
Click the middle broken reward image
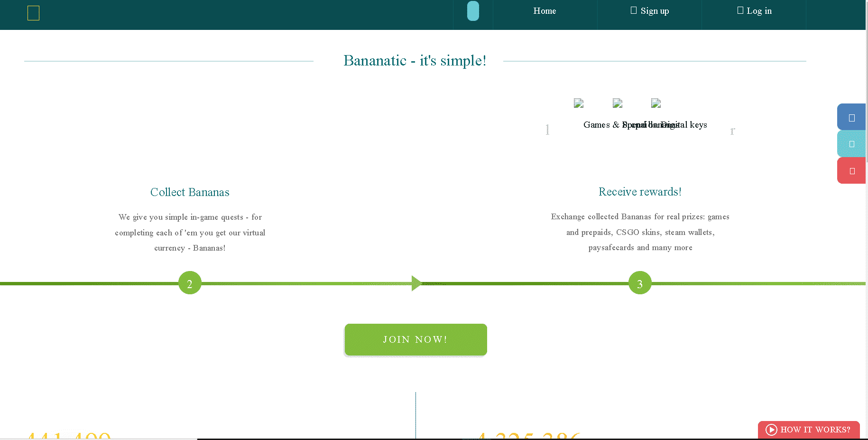pos(618,103)
